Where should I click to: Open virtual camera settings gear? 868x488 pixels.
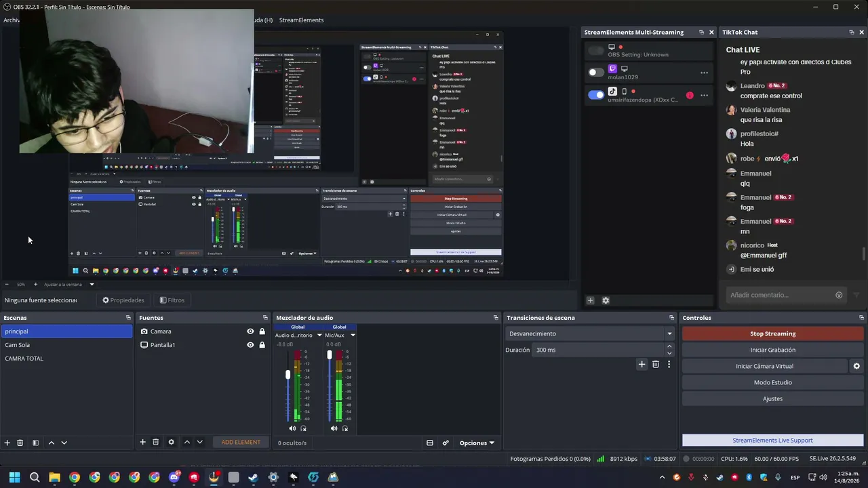click(856, 366)
